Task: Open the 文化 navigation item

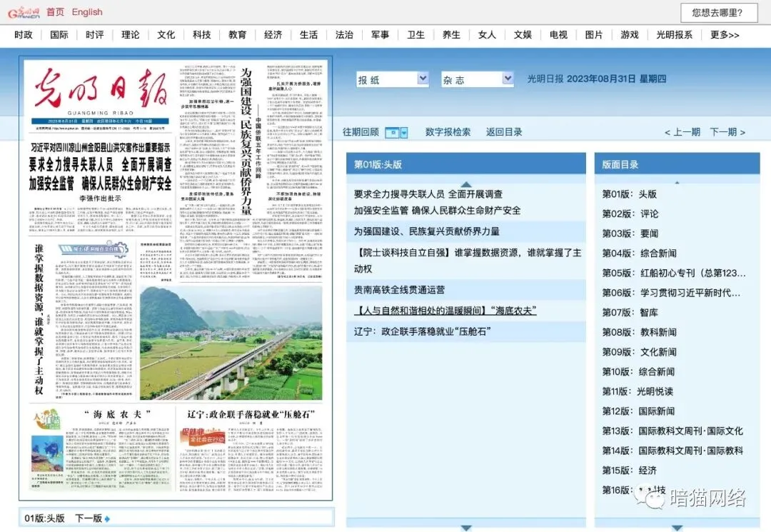Action: coord(166,35)
